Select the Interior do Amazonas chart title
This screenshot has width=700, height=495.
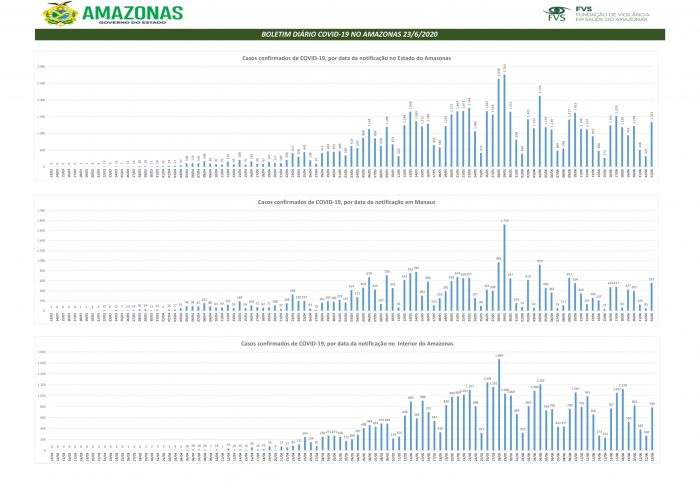tap(347, 344)
